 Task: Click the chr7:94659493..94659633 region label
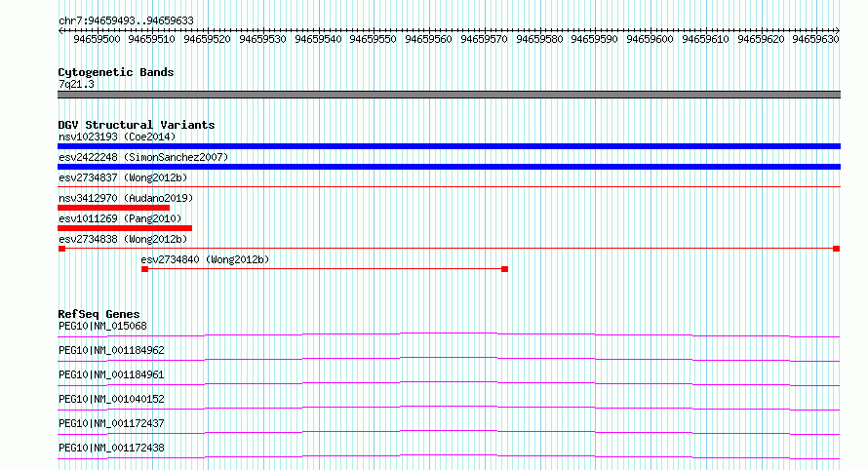point(126,21)
